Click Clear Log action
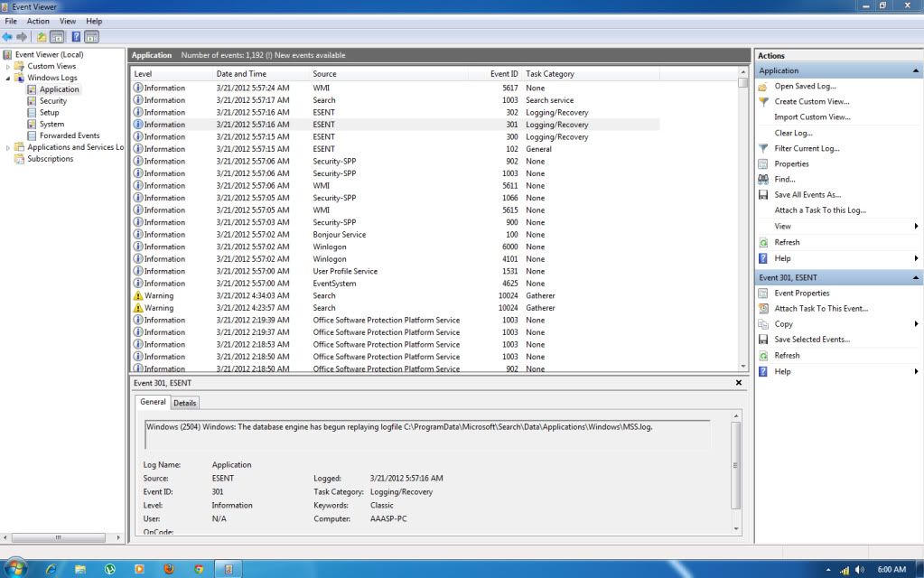 click(x=793, y=133)
